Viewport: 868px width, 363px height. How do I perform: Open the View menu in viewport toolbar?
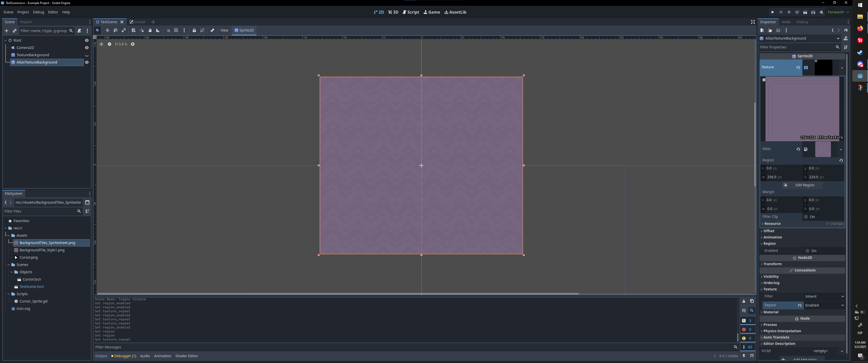tap(224, 30)
